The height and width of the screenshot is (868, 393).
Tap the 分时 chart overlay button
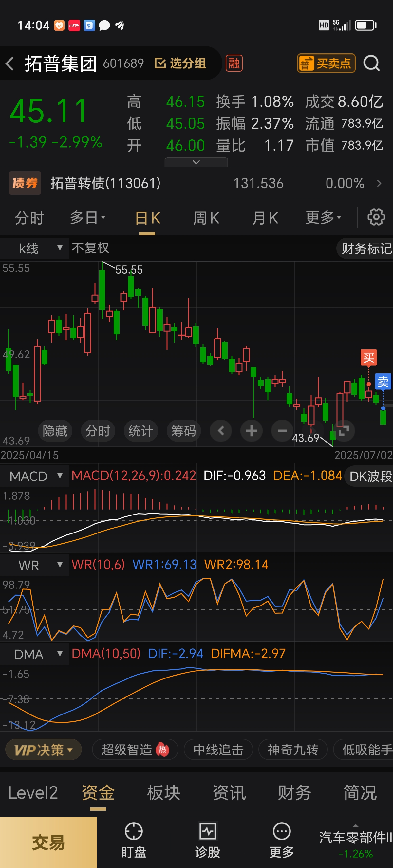[x=98, y=431]
